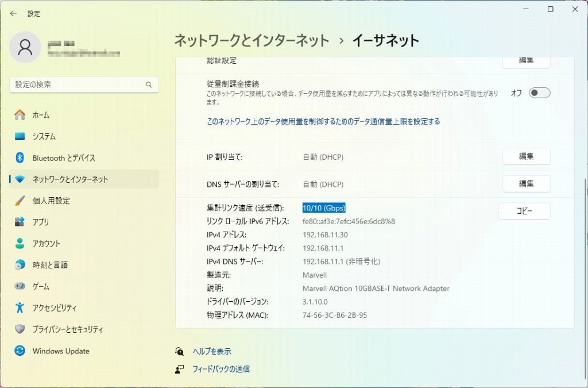Click 編集 button for IP 割り当て
This screenshot has height=388, width=588.
pyautogui.click(x=526, y=156)
